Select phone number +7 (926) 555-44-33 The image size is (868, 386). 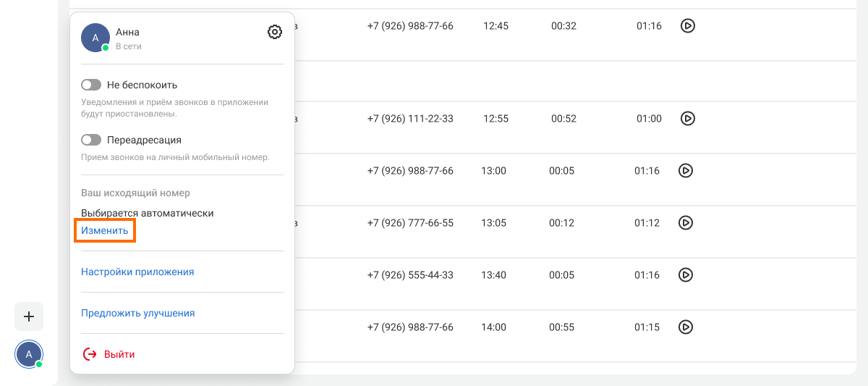pos(410,275)
